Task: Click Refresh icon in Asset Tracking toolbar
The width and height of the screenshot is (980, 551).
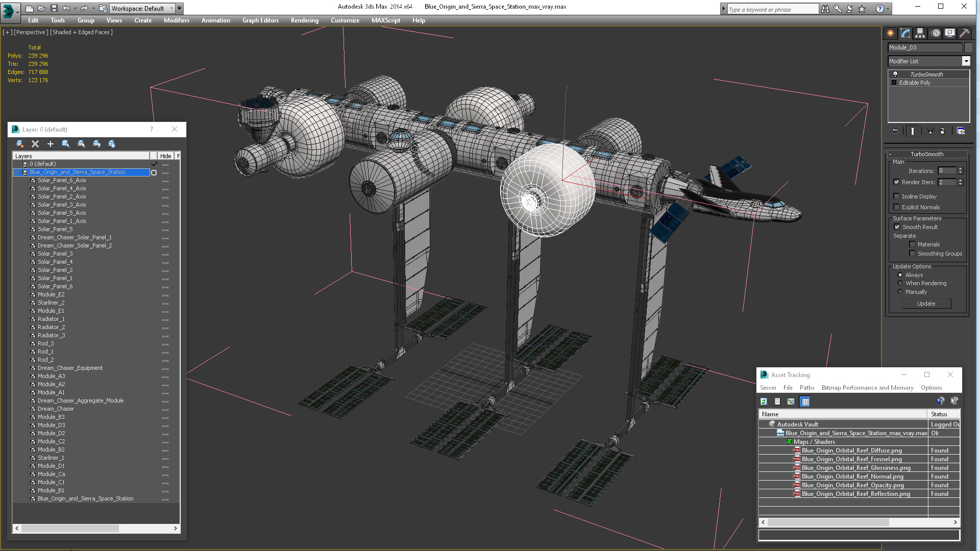Action: [x=764, y=402]
